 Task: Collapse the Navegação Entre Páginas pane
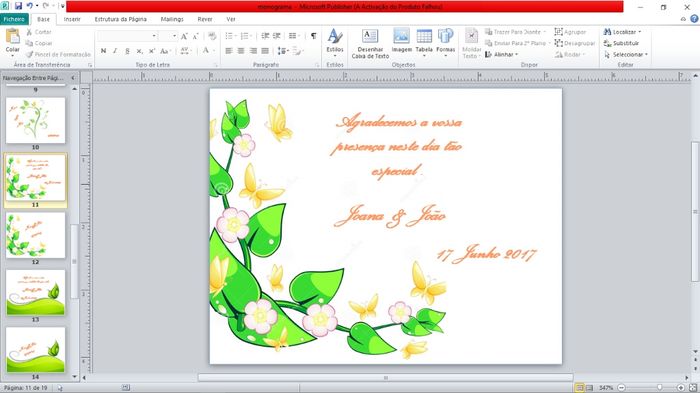click(x=73, y=78)
